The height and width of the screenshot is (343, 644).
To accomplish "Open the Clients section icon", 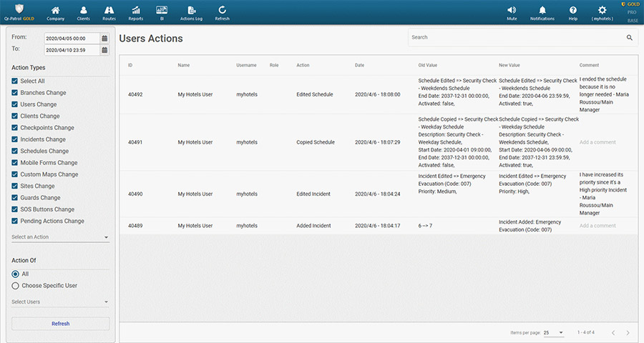I will tap(83, 10).
